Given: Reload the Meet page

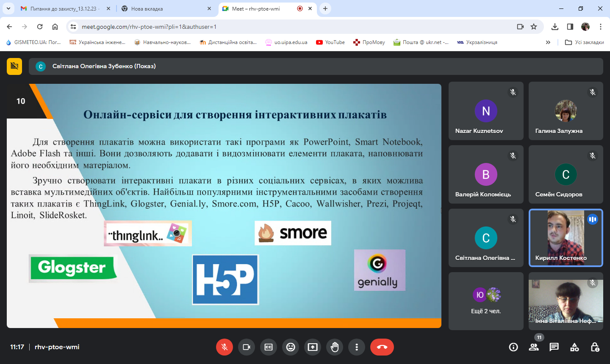Looking at the screenshot, I should tap(40, 27).
